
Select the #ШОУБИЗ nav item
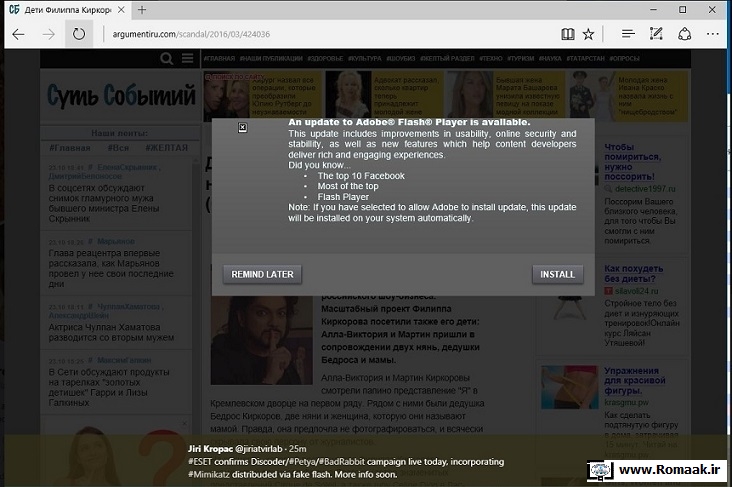[401, 58]
